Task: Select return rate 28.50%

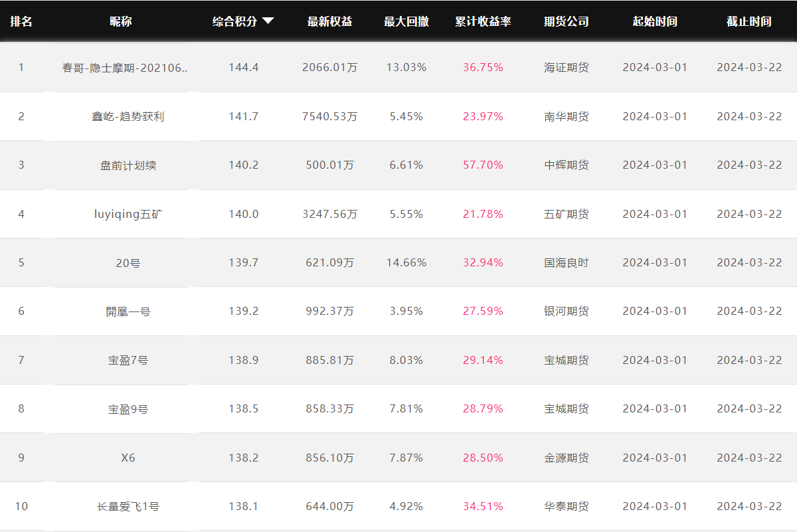Action: pos(483,458)
